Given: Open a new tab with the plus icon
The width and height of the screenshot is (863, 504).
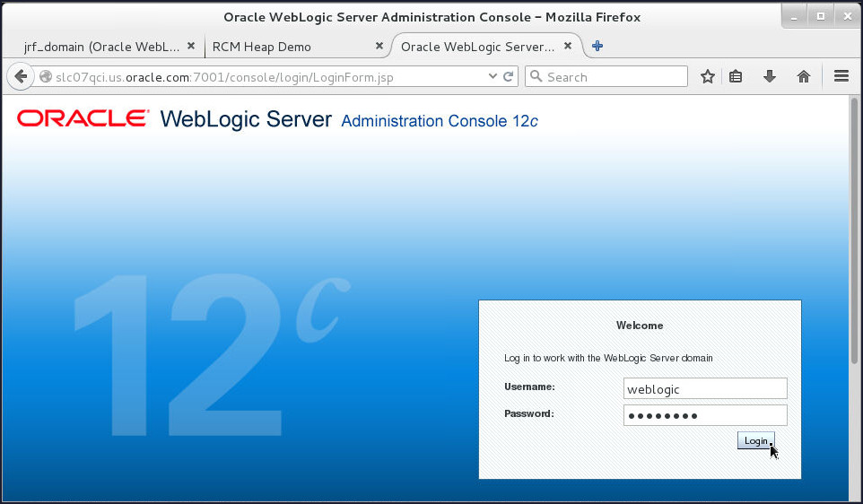Looking at the screenshot, I should pyautogui.click(x=597, y=47).
